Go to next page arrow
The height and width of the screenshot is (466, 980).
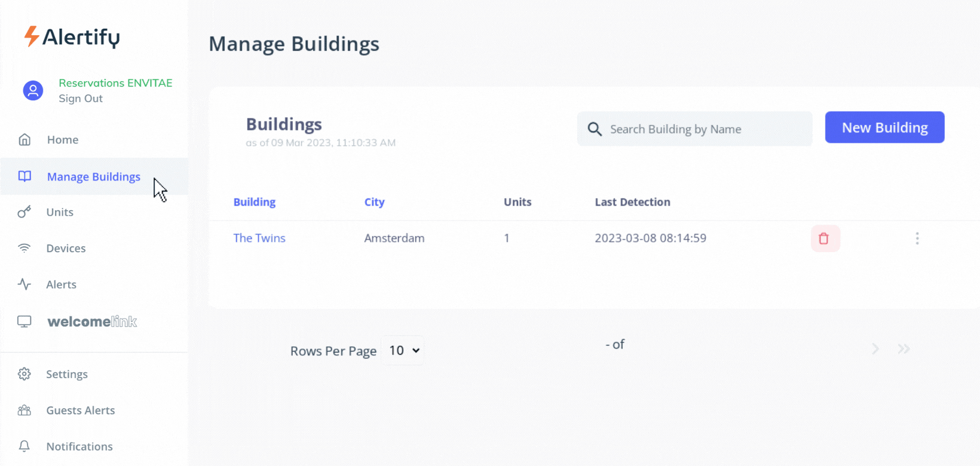(x=875, y=349)
